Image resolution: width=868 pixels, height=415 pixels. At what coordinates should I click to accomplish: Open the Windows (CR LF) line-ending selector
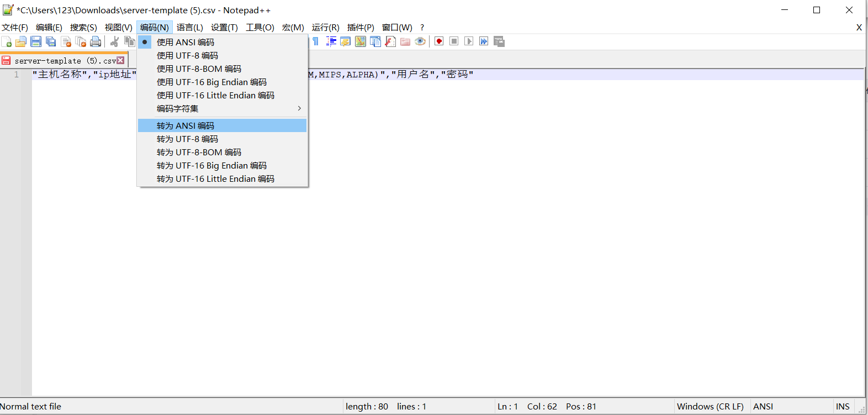click(710, 407)
